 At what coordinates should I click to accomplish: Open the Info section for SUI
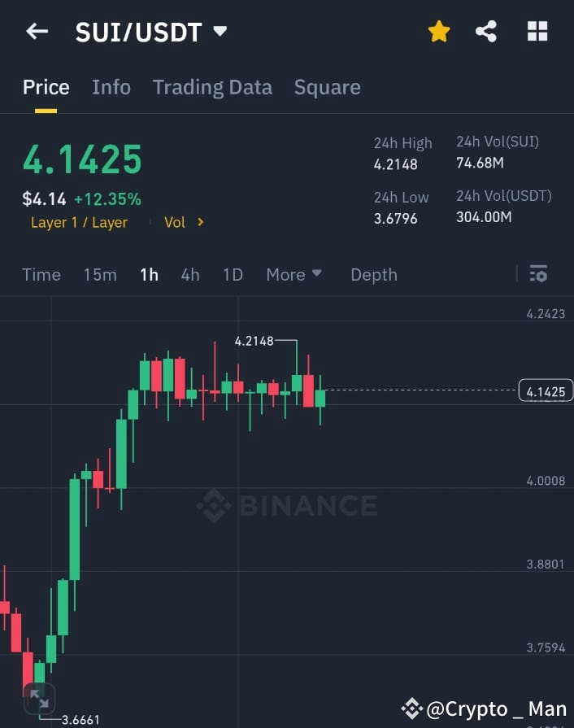click(111, 87)
